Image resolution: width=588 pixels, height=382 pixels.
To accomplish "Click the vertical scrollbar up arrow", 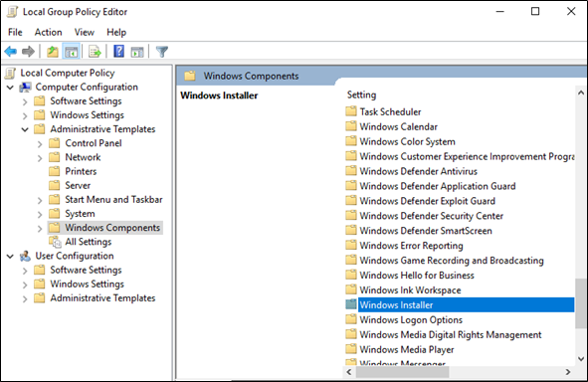I will (581, 93).
